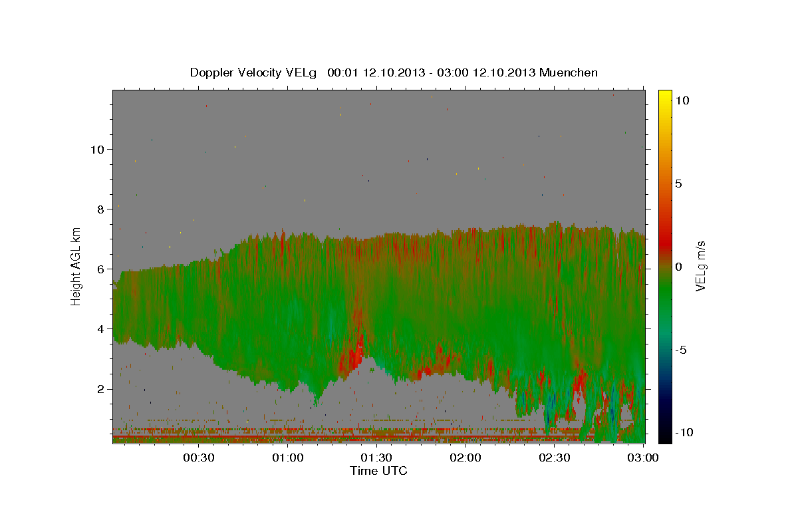Screen dimensions: 798x532
Task: Click the colorbar value label 0
Action: [x=680, y=267]
